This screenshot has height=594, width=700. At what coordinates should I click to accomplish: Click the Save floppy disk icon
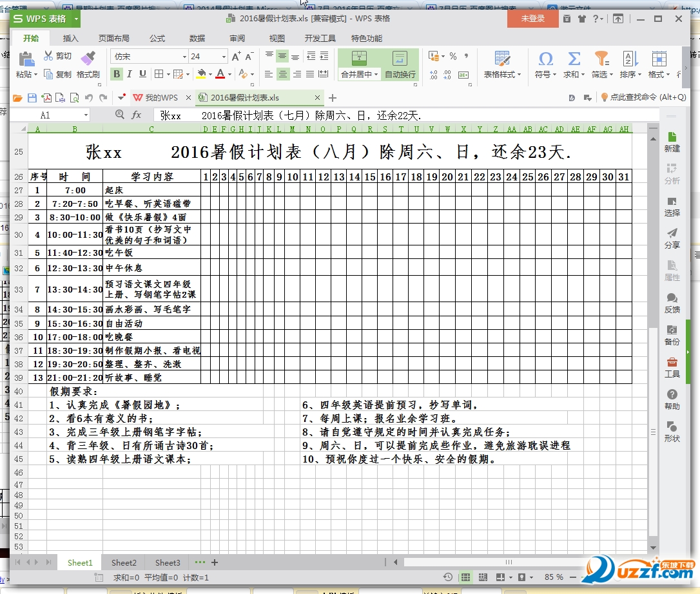32,98
